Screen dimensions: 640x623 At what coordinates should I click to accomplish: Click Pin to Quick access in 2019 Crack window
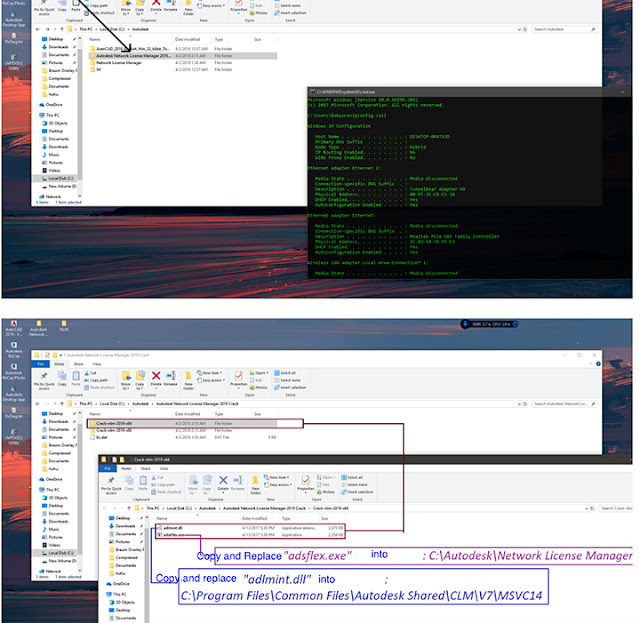click(44, 380)
